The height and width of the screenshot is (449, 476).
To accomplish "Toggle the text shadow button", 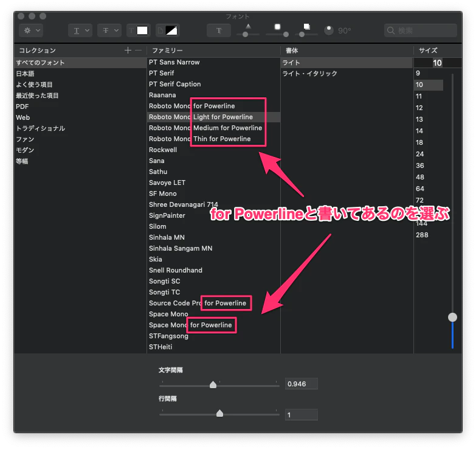I will click(x=219, y=30).
